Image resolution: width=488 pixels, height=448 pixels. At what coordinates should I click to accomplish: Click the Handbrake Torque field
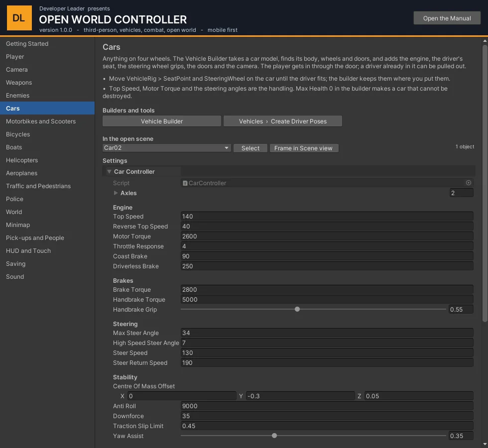[x=327, y=299]
